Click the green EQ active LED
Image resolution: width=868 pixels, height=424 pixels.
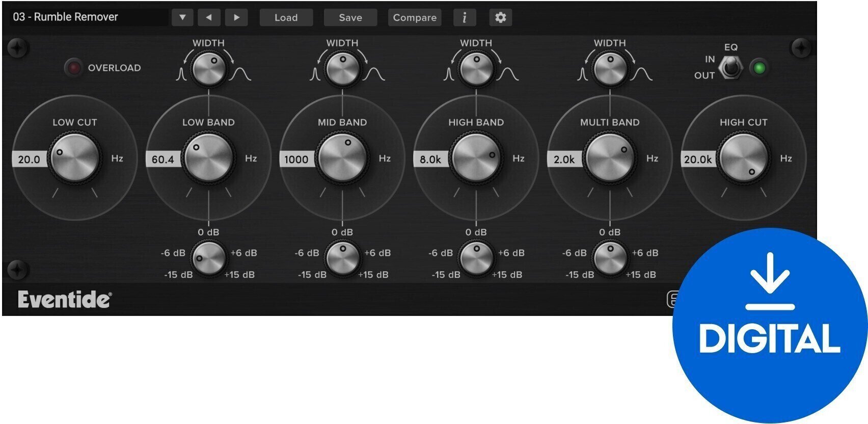pos(759,68)
